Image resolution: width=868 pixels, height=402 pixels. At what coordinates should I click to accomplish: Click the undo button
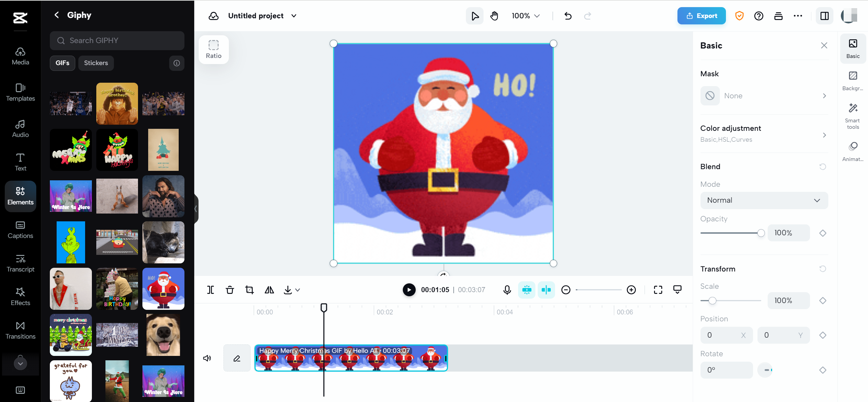(568, 16)
